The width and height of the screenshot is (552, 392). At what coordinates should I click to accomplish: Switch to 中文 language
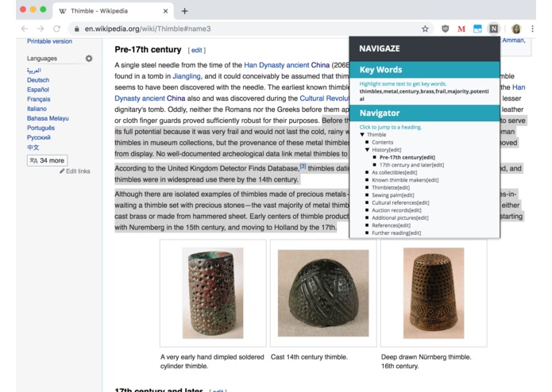pyautogui.click(x=33, y=148)
